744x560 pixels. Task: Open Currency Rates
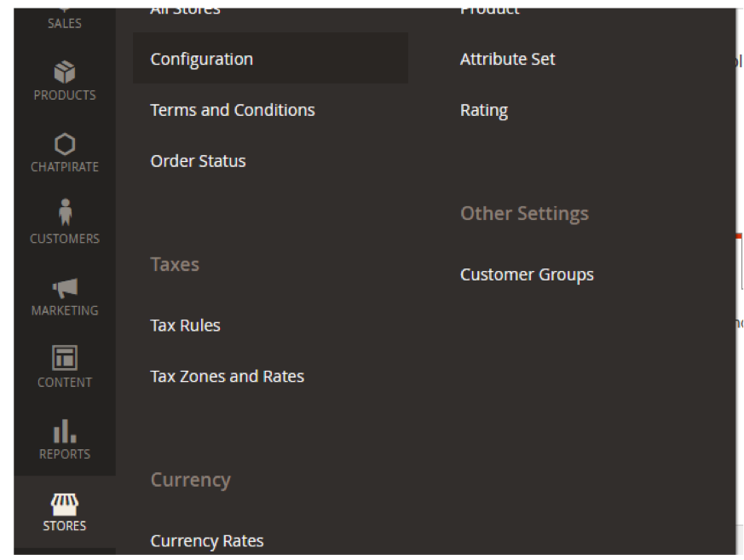pos(206,540)
